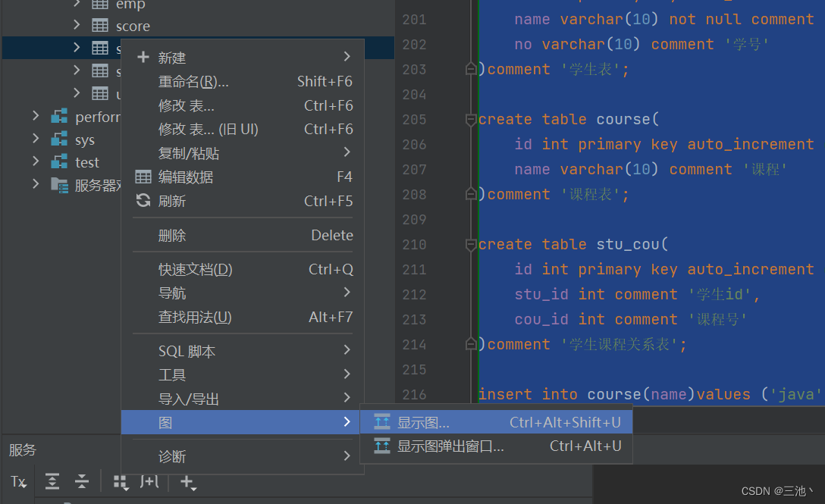
Task: Choose 显示图弹出窗口... from the submenu
Action: click(x=496, y=446)
